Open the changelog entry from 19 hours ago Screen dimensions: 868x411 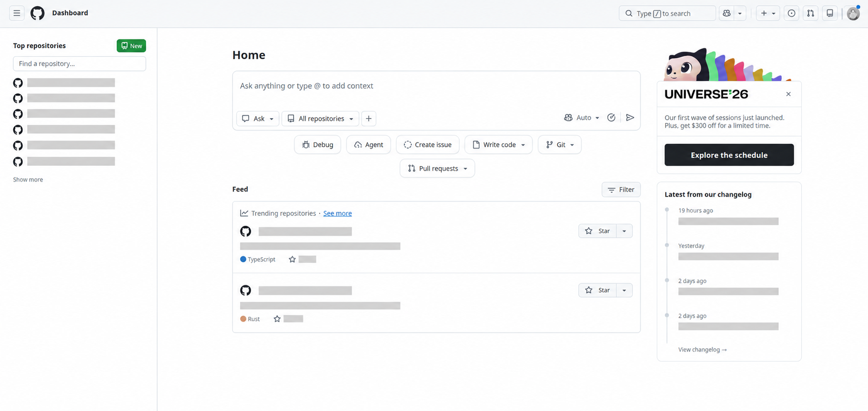point(728,221)
